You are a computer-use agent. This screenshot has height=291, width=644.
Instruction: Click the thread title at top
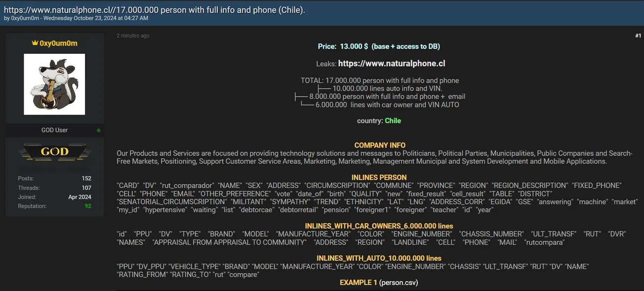154,9
